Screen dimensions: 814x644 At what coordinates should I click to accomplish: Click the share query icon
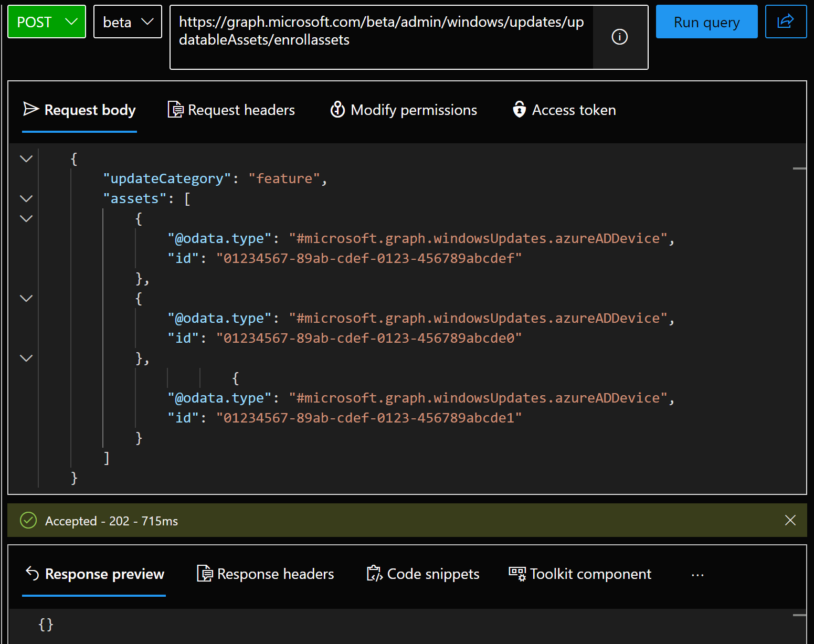pyautogui.click(x=785, y=22)
